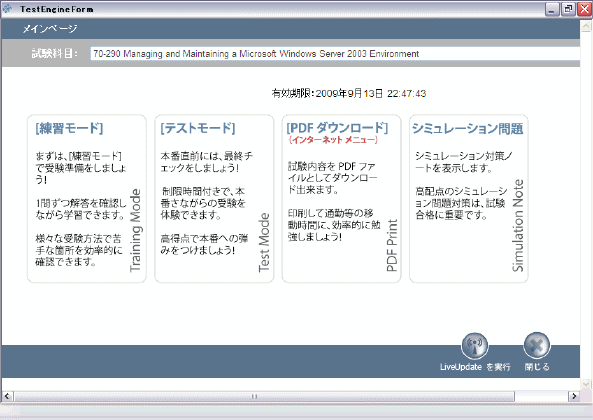Click the 有効期限 expiry date text
Viewport: 593px width, 420px height.
pyautogui.click(x=349, y=93)
